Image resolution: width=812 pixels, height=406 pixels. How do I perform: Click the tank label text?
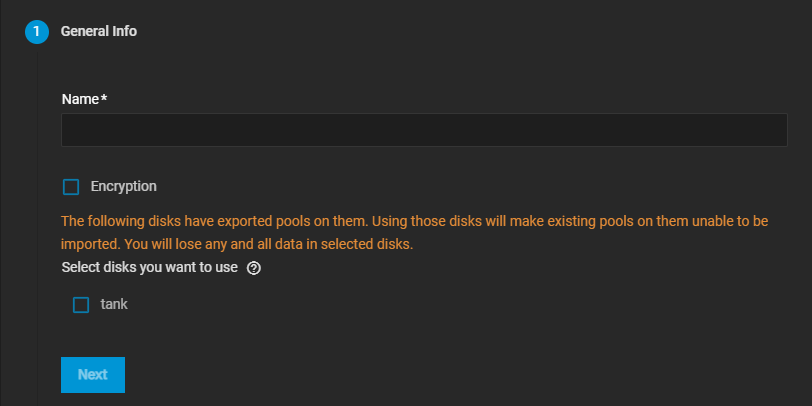tap(114, 304)
